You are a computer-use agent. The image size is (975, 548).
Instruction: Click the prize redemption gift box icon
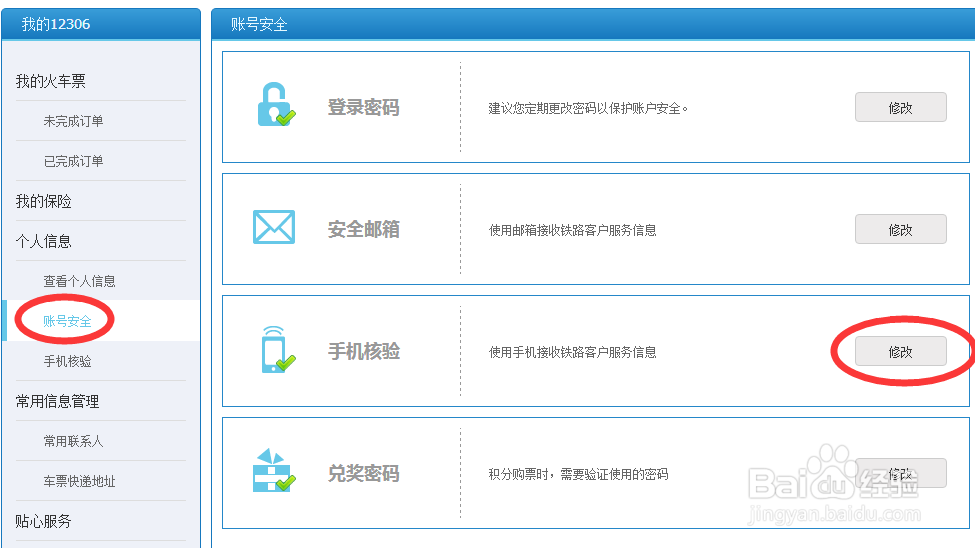274,471
